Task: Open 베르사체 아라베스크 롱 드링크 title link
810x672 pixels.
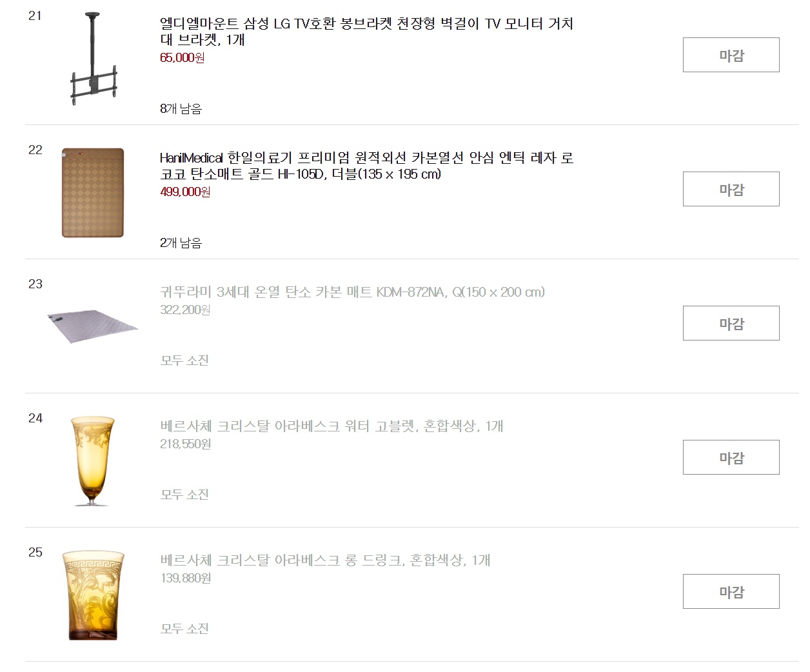Action: click(x=325, y=560)
